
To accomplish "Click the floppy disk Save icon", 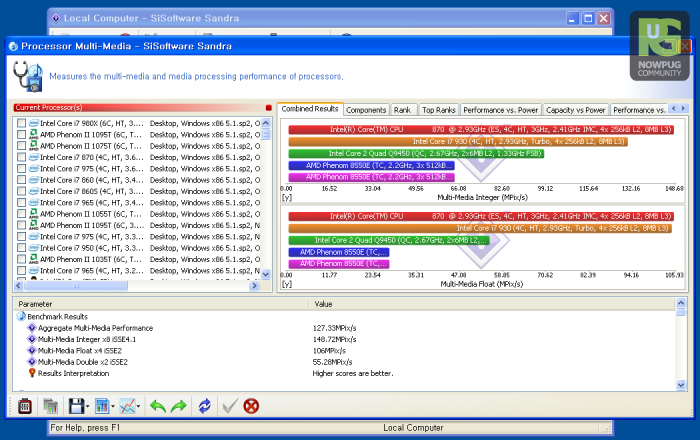I will 76,406.
